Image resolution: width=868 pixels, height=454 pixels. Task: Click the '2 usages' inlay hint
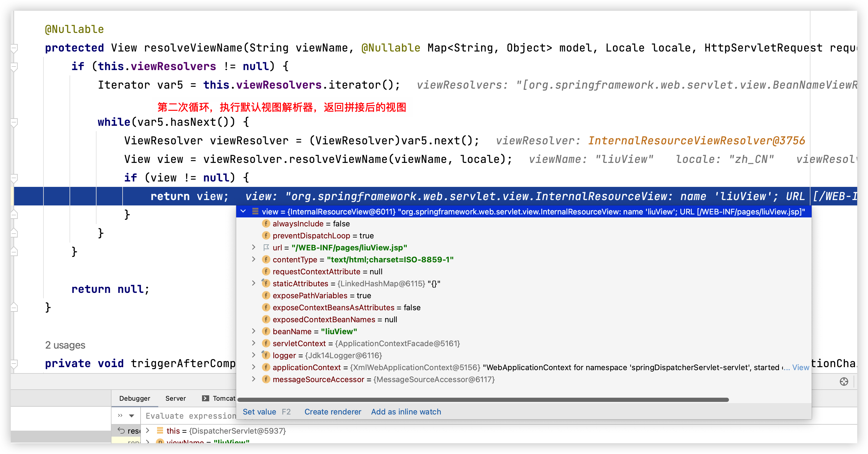click(65, 345)
